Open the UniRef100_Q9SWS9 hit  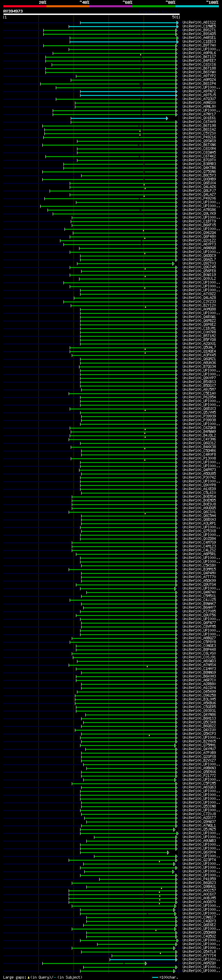click(199, 141)
